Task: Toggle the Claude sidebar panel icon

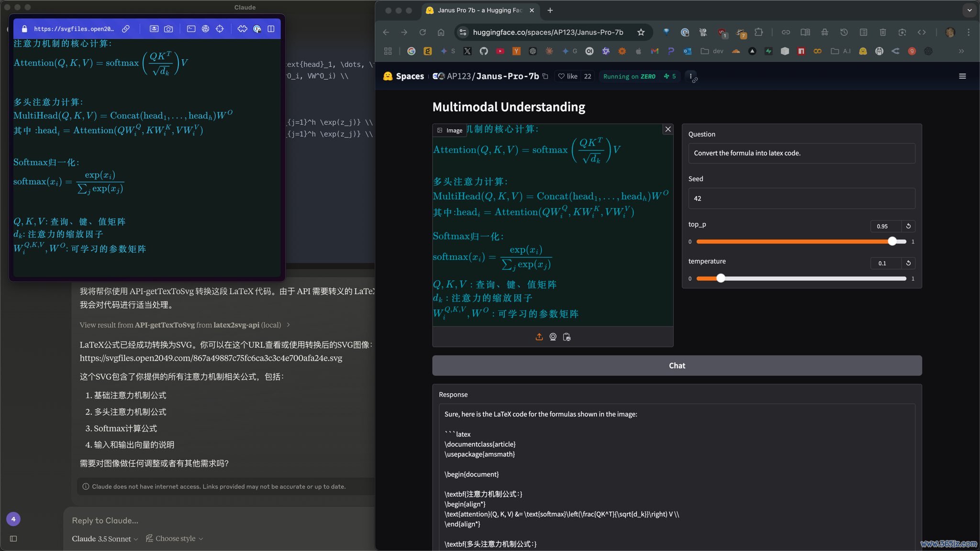Action: click(13, 539)
